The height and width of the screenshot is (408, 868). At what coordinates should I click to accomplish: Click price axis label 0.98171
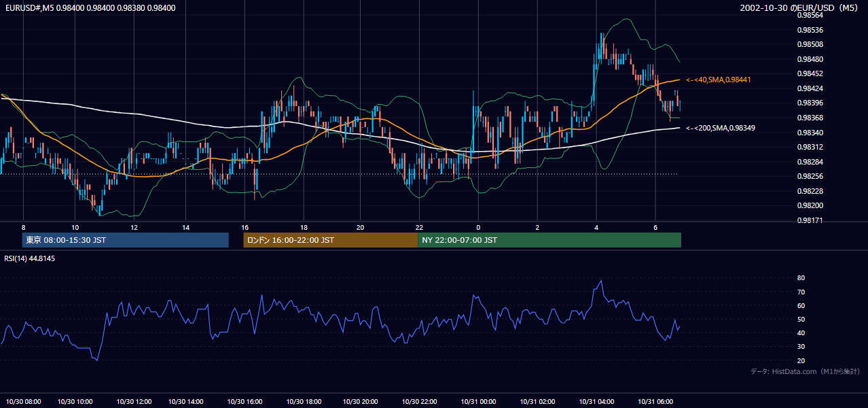pyautogui.click(x=810, y=220)
